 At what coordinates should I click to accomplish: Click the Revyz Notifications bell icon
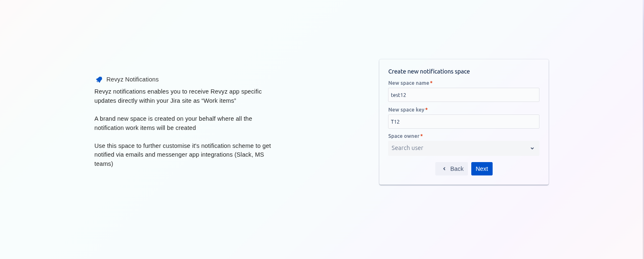[99, 79]
